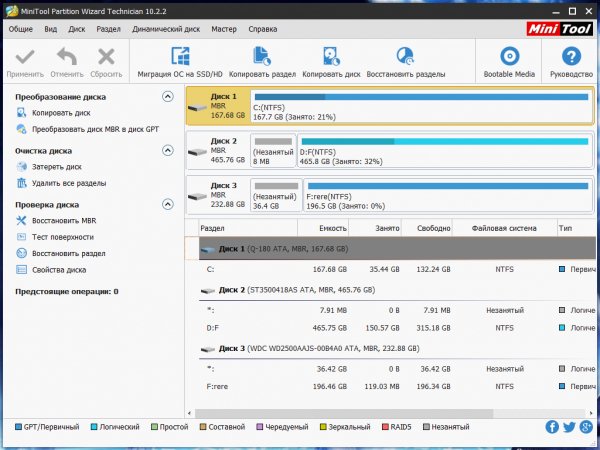600x450 pixels.
Task: Click the Отменить undo arrow icon
Action: [67, 57]
